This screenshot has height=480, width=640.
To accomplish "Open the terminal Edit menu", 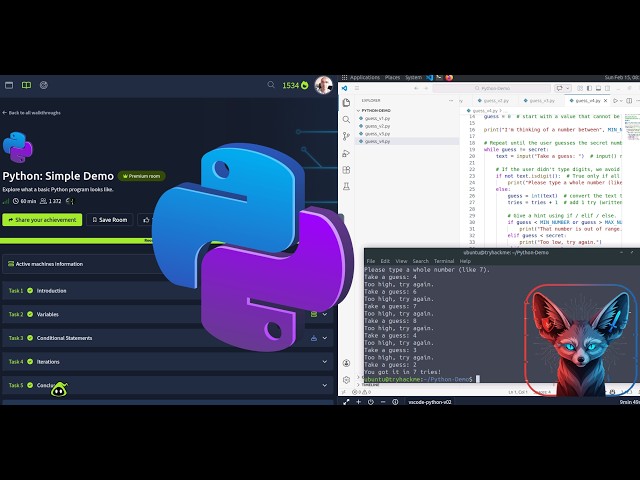I will [x=385, y=261].
